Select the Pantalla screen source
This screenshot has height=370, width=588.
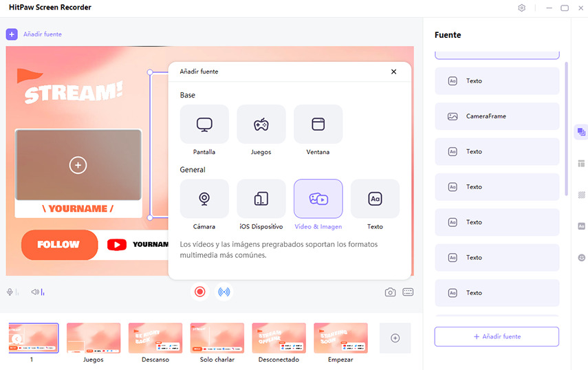coord(204,124)
